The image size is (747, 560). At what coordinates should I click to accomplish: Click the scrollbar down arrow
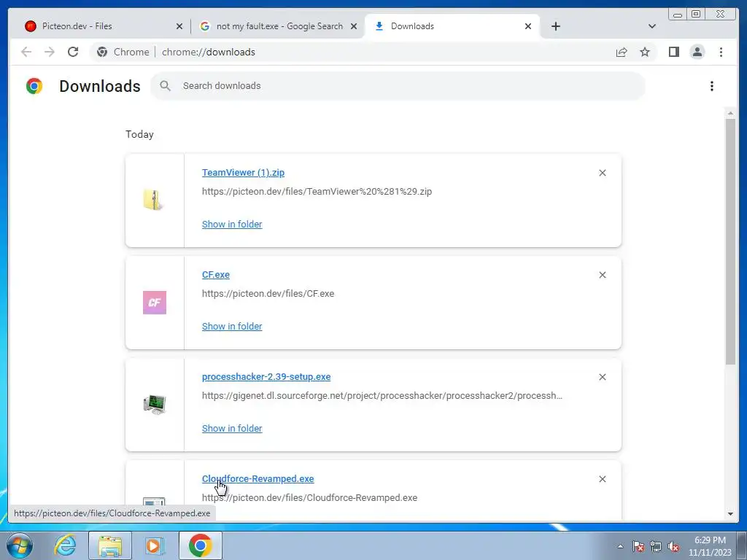(x=730, y=514)
